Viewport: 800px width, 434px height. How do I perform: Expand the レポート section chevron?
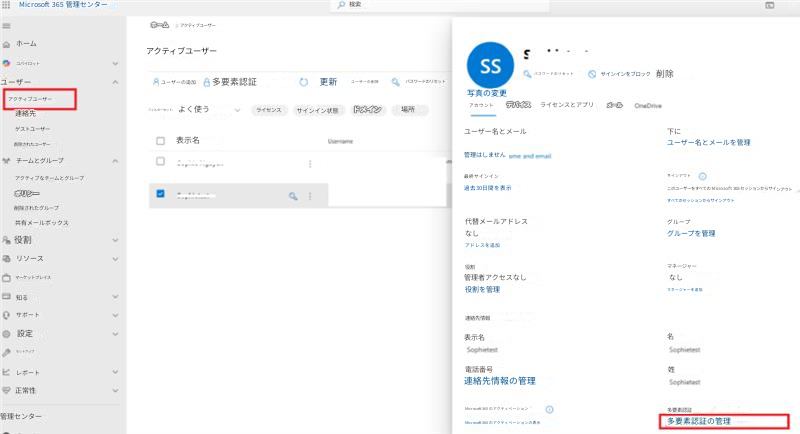pos(115,372)
